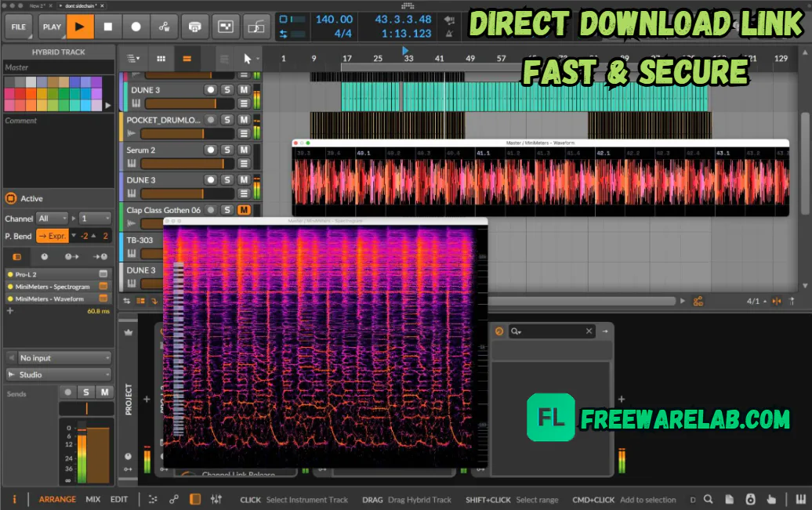The image size is (812, 510).
Task: Open automation lanes for Serum 2 track
Action: tap(244, 164)
